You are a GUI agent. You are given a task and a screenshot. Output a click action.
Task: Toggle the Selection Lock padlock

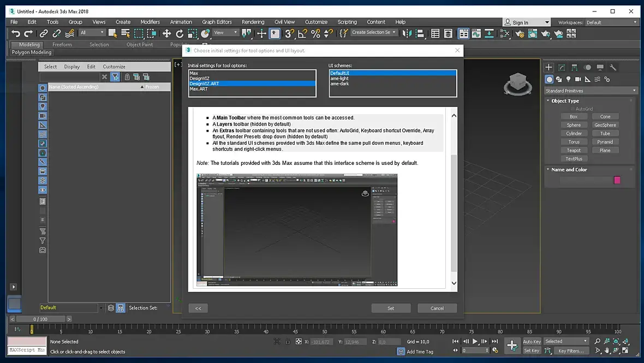click(x=288, y=342)
